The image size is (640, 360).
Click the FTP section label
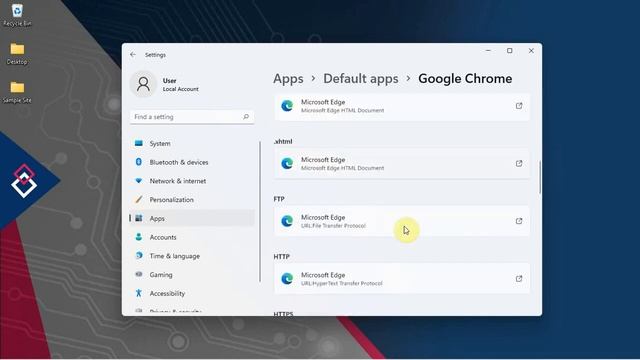coord(279,199)
